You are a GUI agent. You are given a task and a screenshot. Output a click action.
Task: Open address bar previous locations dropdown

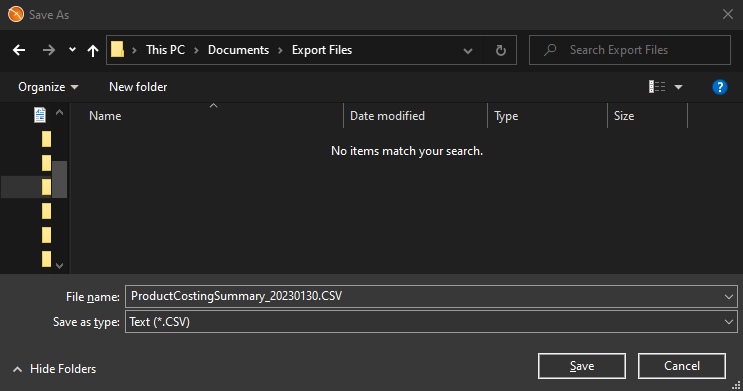(x=468, y=50)
